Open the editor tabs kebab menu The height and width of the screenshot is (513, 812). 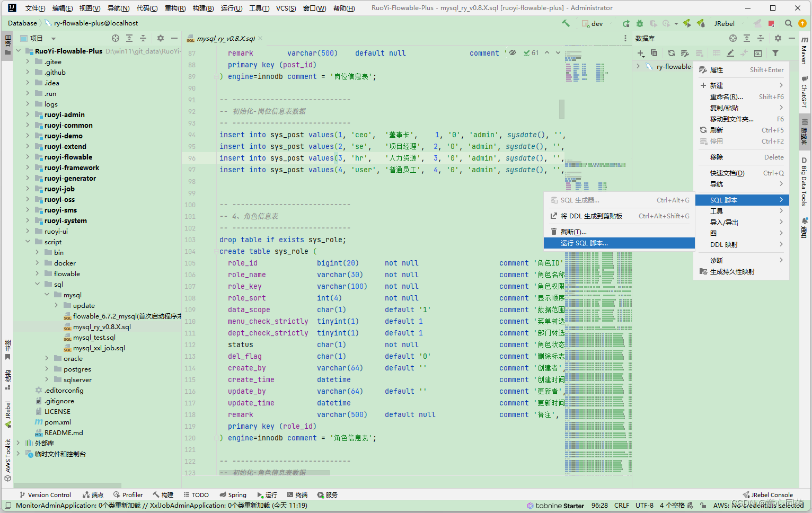pyautogui.click(x=625, y=38)
